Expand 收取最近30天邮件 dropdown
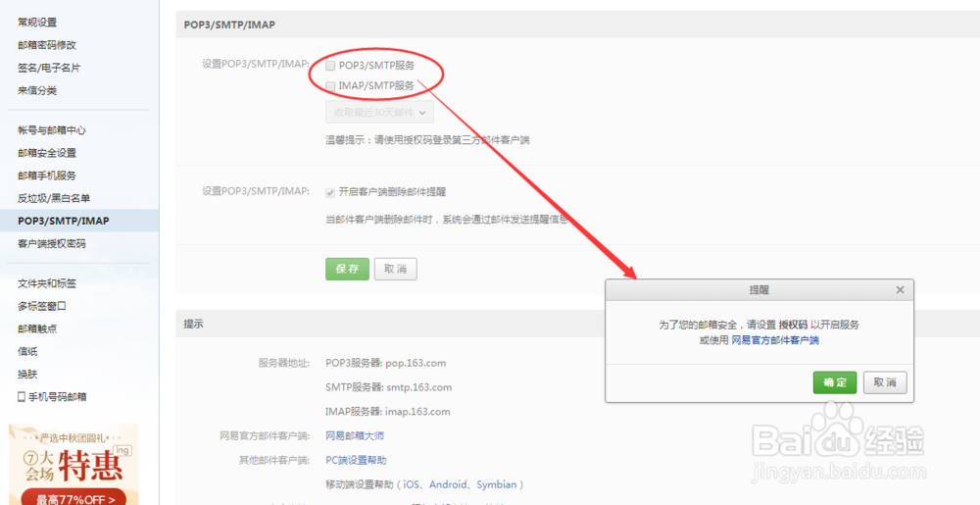 379,113
